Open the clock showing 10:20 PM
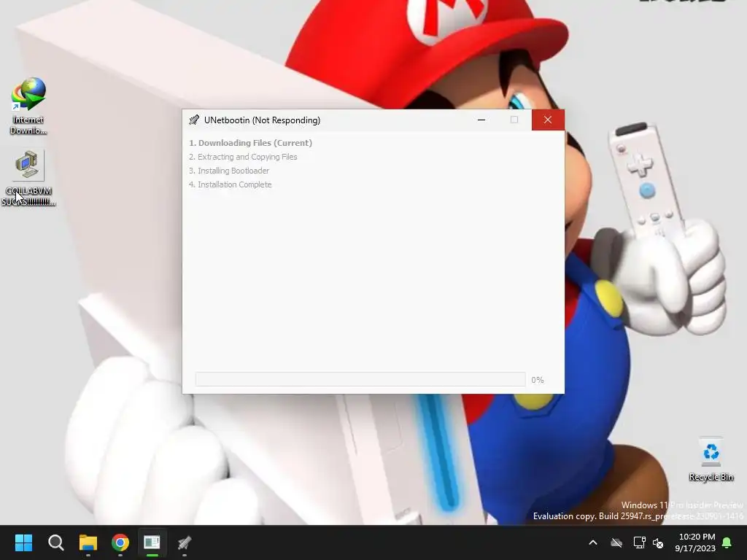 click(x=695, y=542)
